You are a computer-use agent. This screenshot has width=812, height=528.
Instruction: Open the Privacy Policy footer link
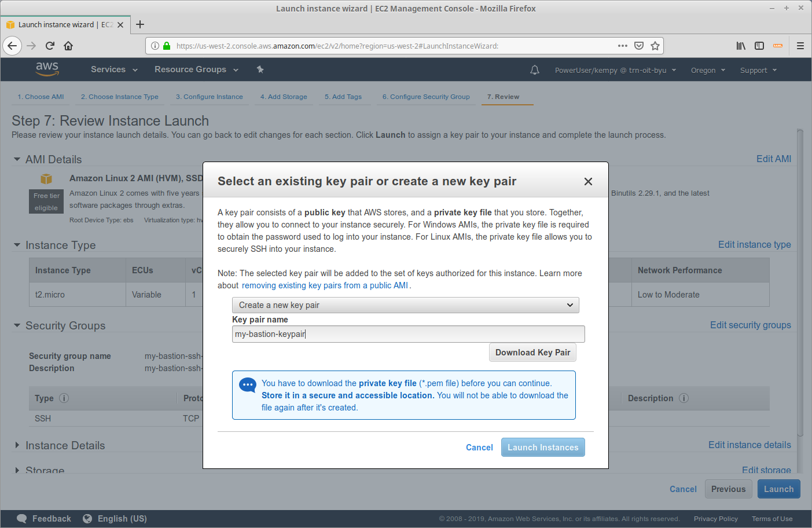[716, 519]
